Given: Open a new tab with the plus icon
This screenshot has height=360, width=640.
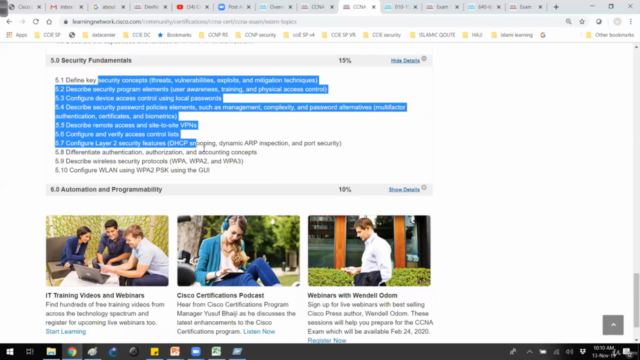Looking at the screenshot, I should [x=556, y=7].
